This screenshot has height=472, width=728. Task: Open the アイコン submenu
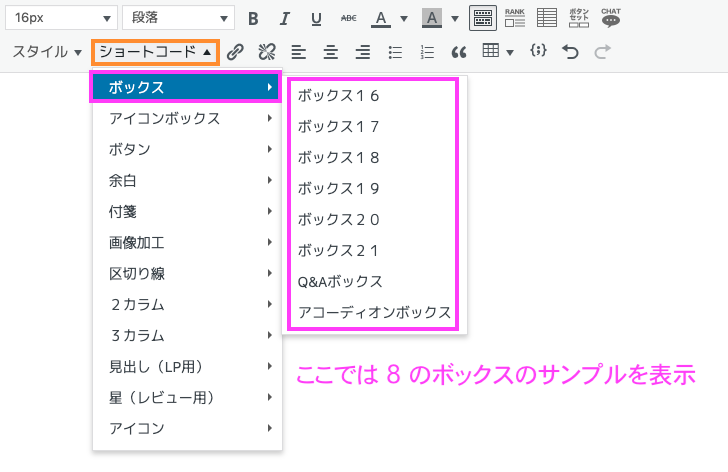pyautogui.click(x=188, y=428)
